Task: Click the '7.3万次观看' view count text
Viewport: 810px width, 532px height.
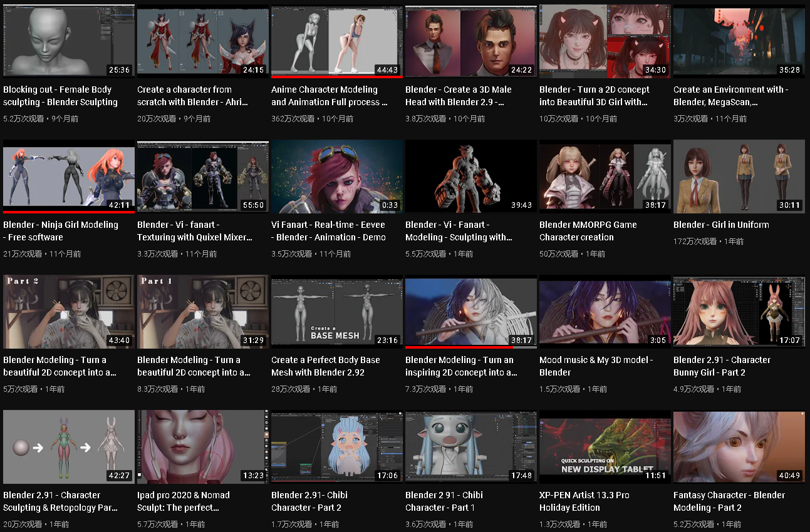Action: coord(427,389)
